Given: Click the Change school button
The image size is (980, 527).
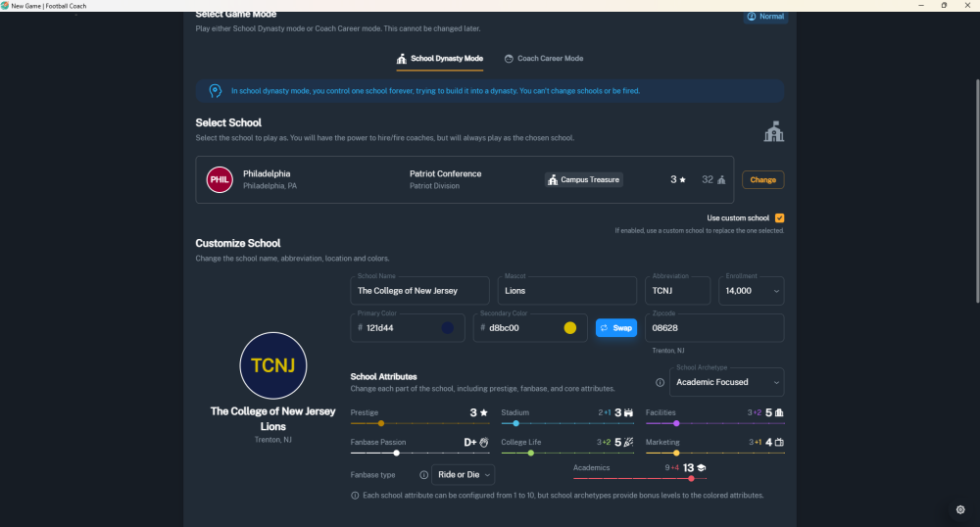Looking at the screenshot, I should pyautogui.click(x=762, y=180).
